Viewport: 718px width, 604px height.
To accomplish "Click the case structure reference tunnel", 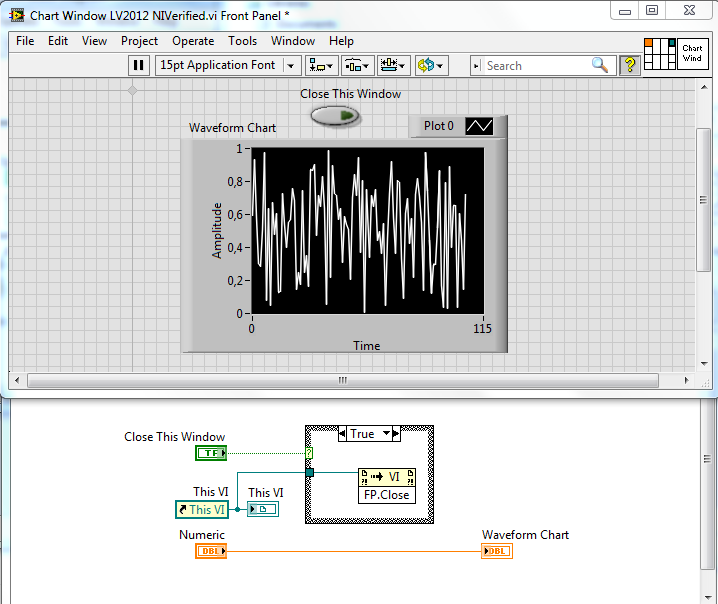I will [310, 472].
